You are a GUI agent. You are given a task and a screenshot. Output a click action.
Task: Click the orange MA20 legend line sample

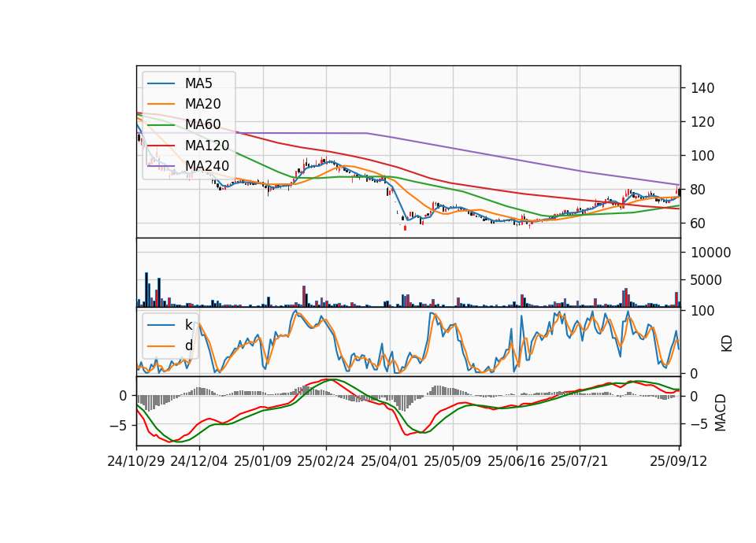pos(161,104)
